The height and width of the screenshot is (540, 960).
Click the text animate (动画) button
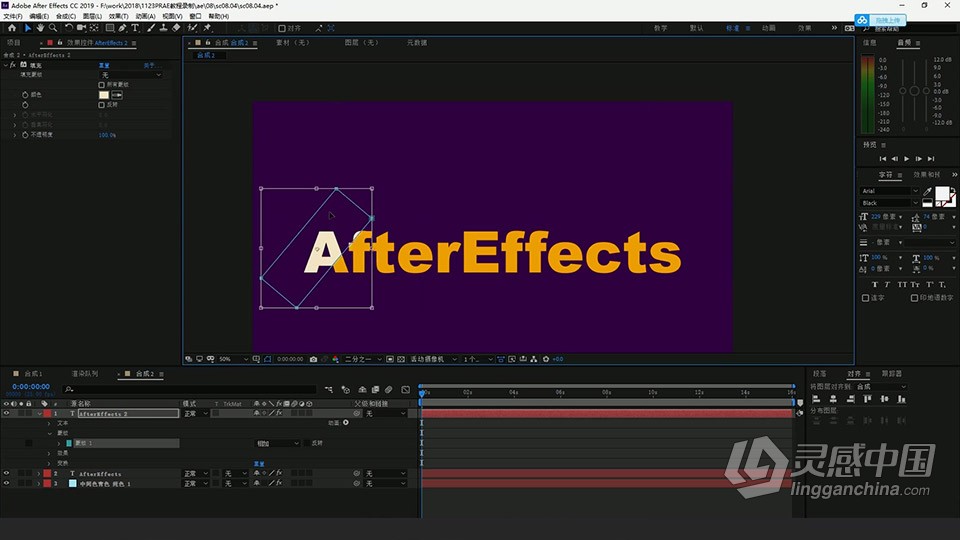point(346,422)
